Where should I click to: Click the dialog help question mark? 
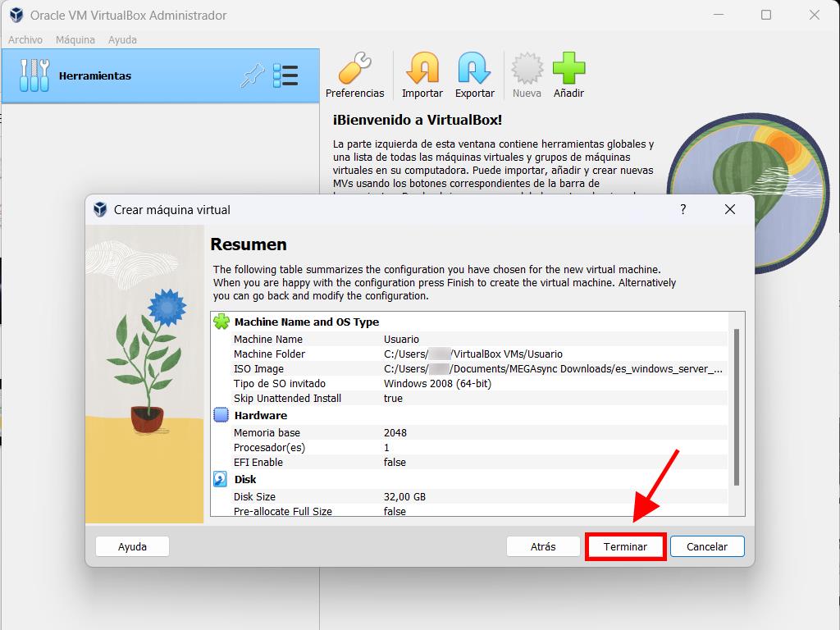point(682,210)
